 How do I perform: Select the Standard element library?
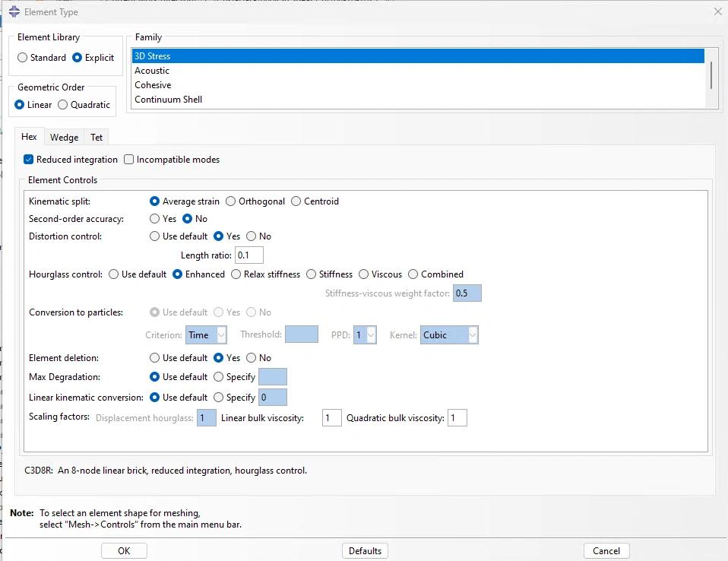[22, 58]
